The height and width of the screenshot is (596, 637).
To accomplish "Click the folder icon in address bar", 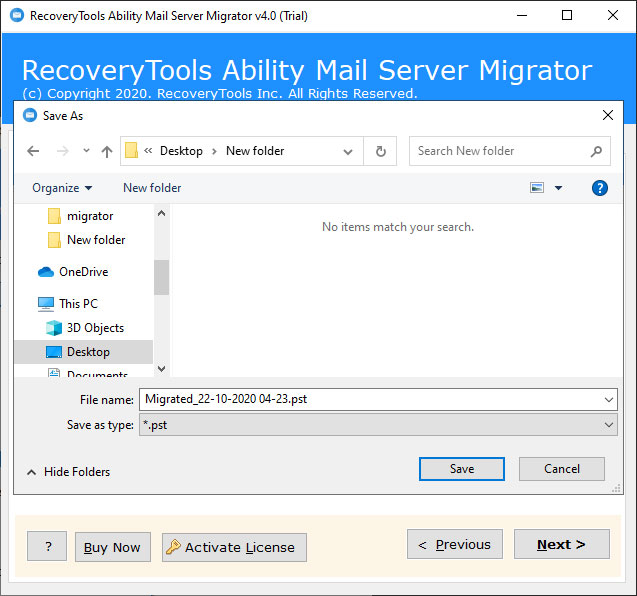I will click(131, 151).
